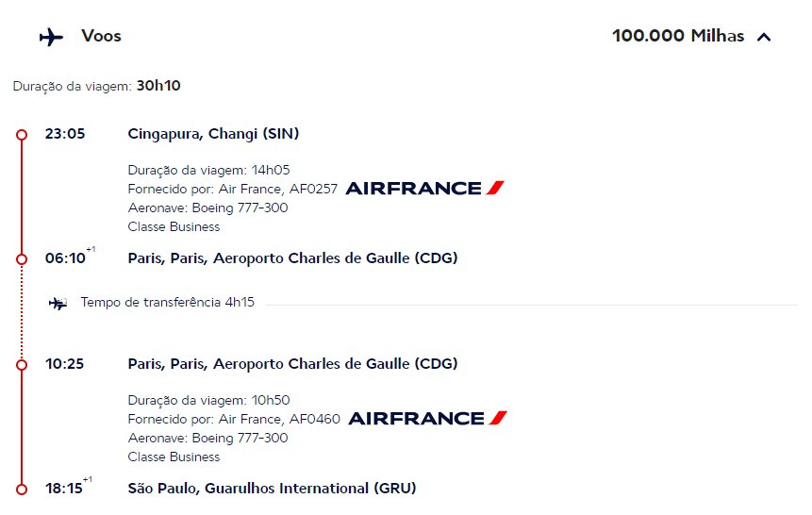Click first Classe Business label
Viewport: 812px width, 515px height.
174,227
